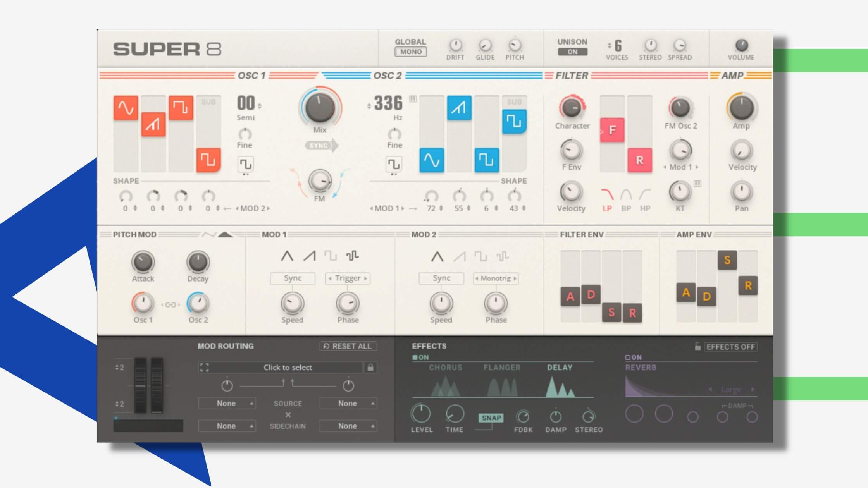The image size is (868, 488).
Task: Select the REVERB effect label
Action: (x=641, y=368)
